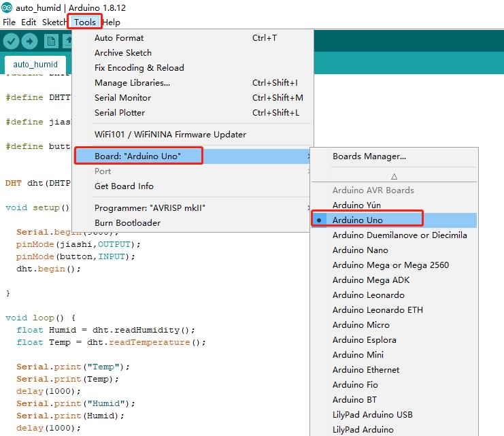
Task: Click the New sketch toolbar icon
Action: click(52, 41)
